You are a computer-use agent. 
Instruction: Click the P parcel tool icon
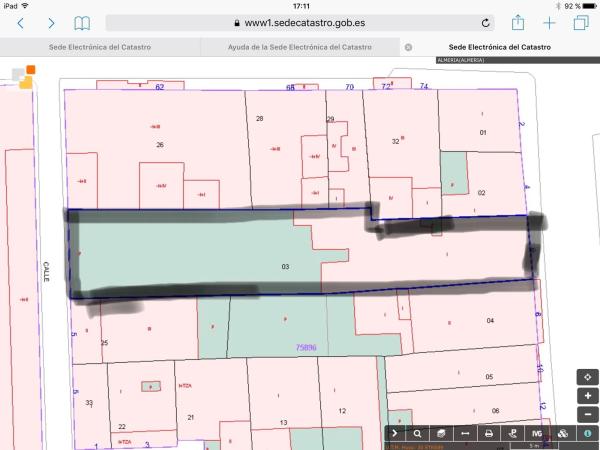tap(513, 433)
